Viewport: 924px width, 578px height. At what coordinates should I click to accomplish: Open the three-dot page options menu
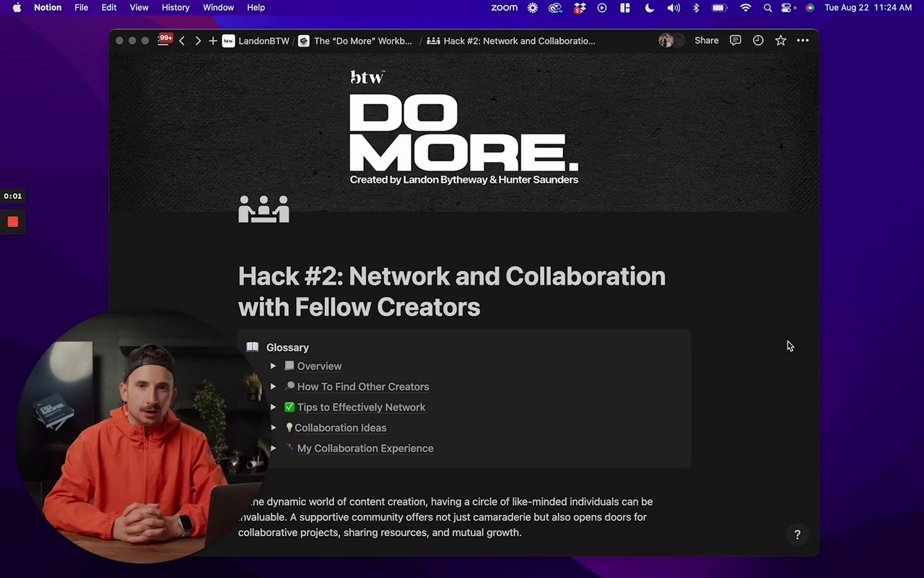click(803, 40)
